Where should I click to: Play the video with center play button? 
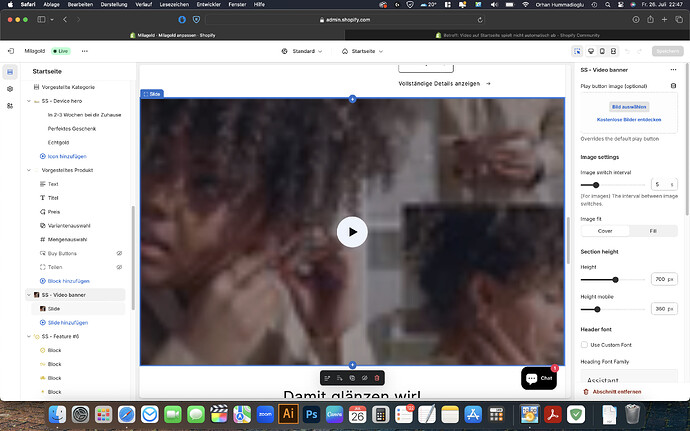(352, 232)
